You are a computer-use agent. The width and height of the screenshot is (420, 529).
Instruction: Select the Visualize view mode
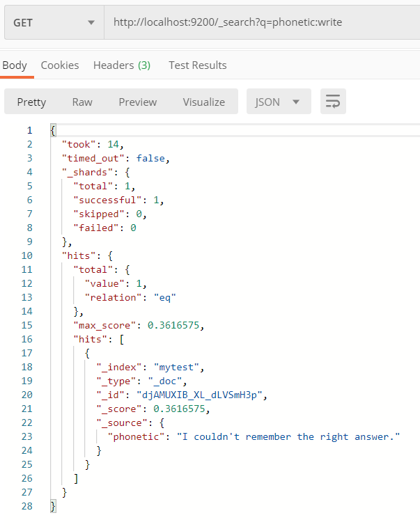coord(204,102)
